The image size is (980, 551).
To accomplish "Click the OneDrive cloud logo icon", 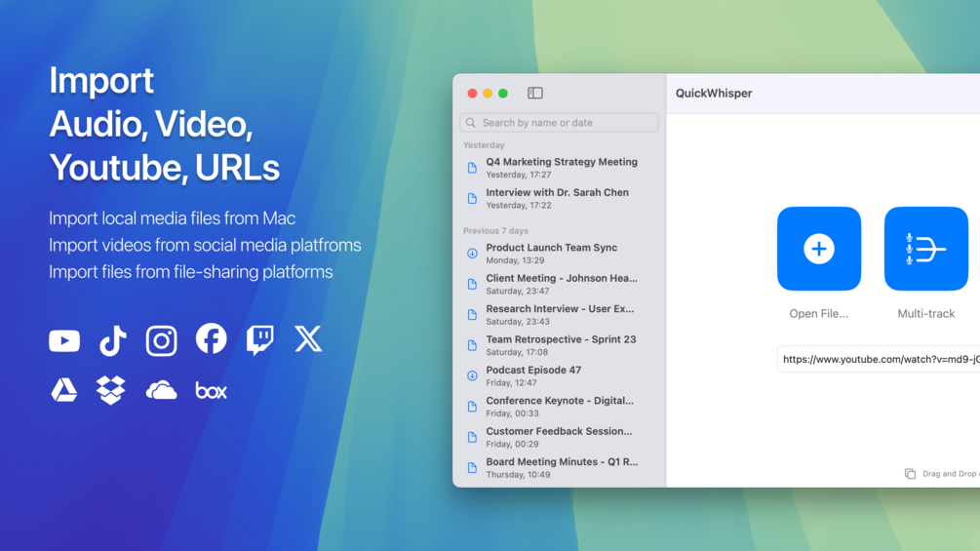I will (161, 390).
